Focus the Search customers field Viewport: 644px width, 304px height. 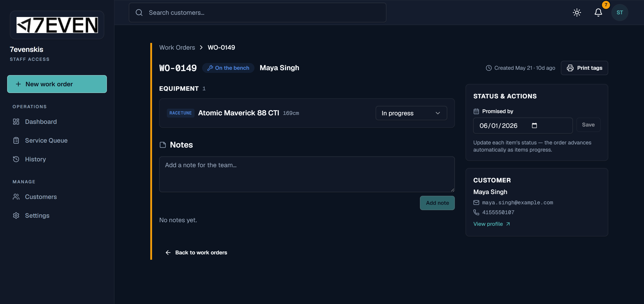coord(257,13)
